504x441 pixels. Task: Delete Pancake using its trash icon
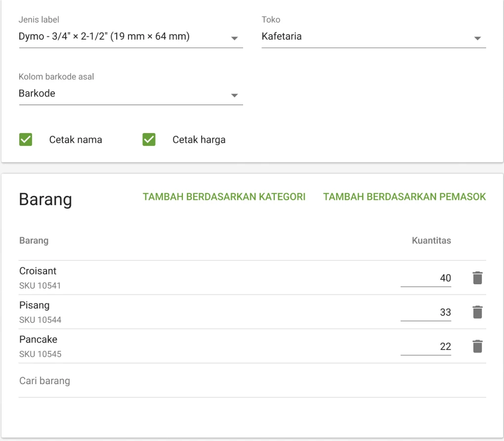point(477,346)
